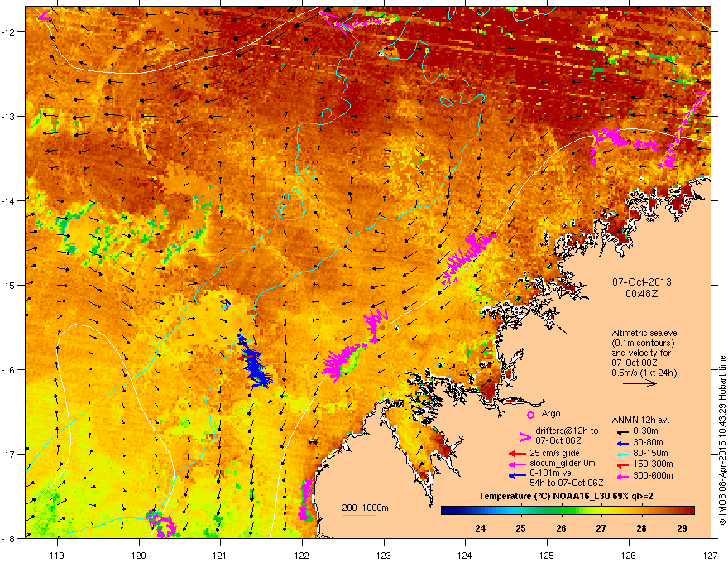Click the latitude axis label -13
728x563 pixels.
click(8, 116)
